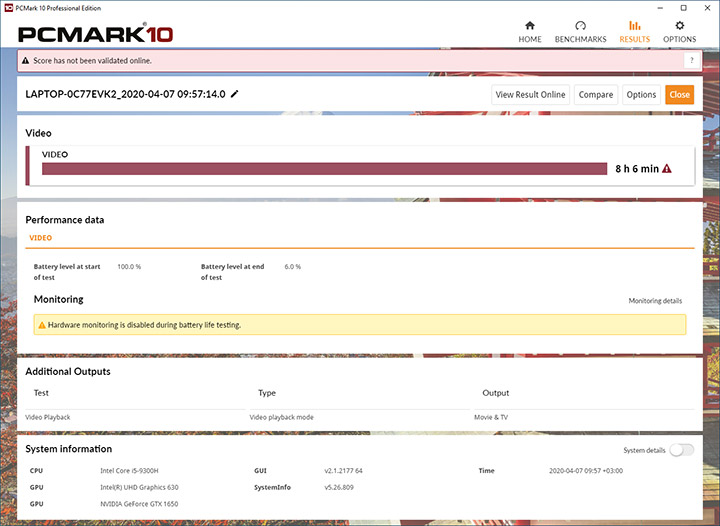The height and width of the screenshot is (526, 720).
Task: Click the Battery level at start 100.0 % value
Action: [x=129, y=267]
